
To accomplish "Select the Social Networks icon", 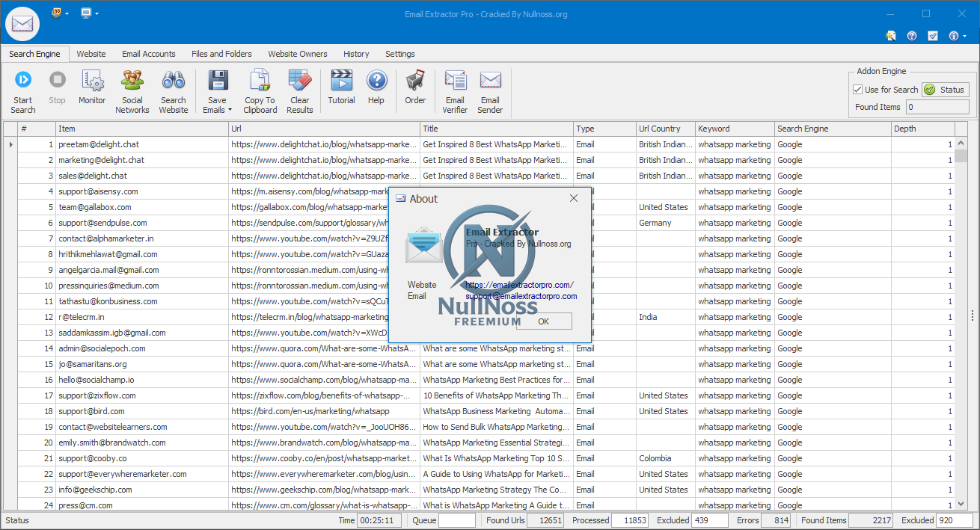I will coord(132,80).
